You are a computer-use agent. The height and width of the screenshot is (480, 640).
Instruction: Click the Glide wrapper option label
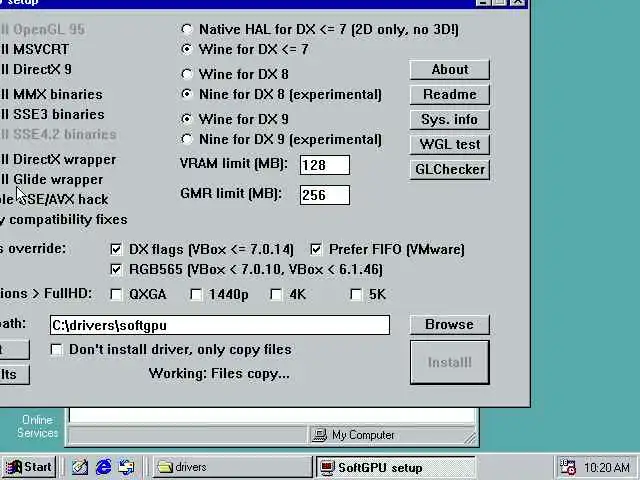coord(58,179)
